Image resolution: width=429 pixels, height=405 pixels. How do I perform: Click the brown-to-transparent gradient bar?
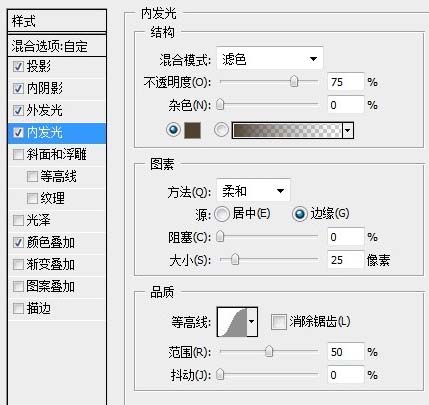coord(287,130)
